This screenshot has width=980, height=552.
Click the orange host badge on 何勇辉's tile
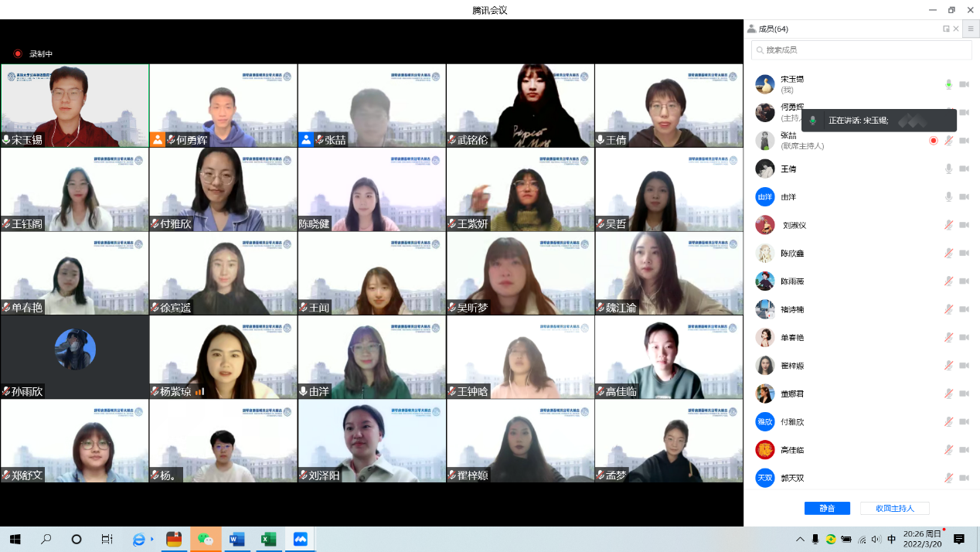(158, 140)
